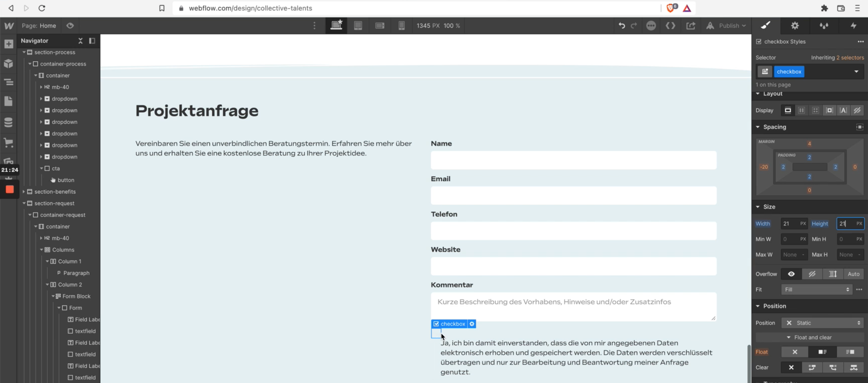This screenshot has height=383, width=868.
Task: Open checkbox element settings gear
Action: click(x=472, y=324)
